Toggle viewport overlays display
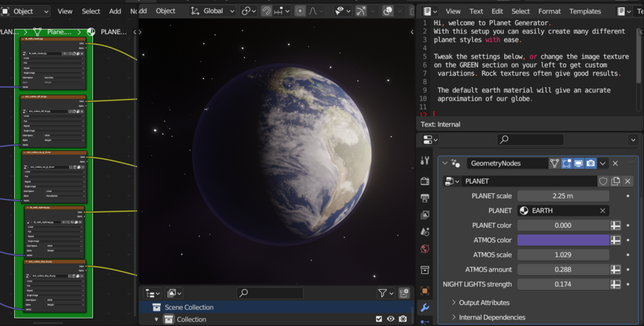The width and height of the screenshot is (644, 326). pos(388,11)
